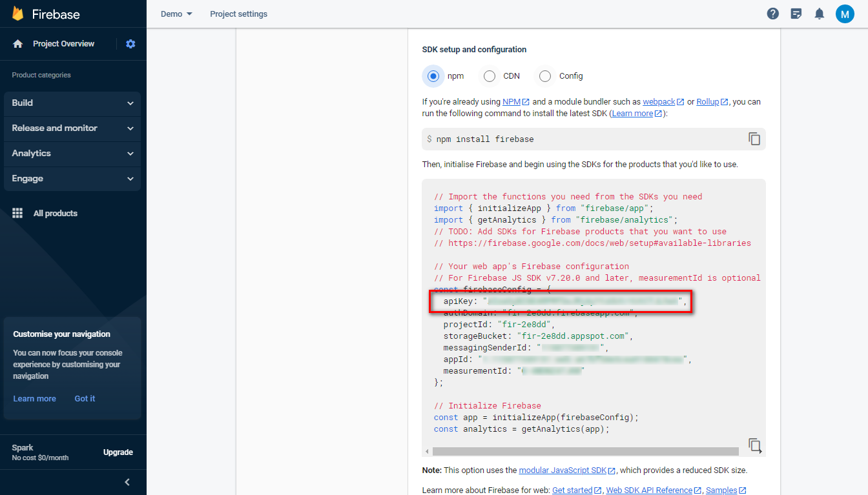The height and width of the screenshot is (495, 868).
Task: Open the release notes icon in header
Action: coord(796,14)
